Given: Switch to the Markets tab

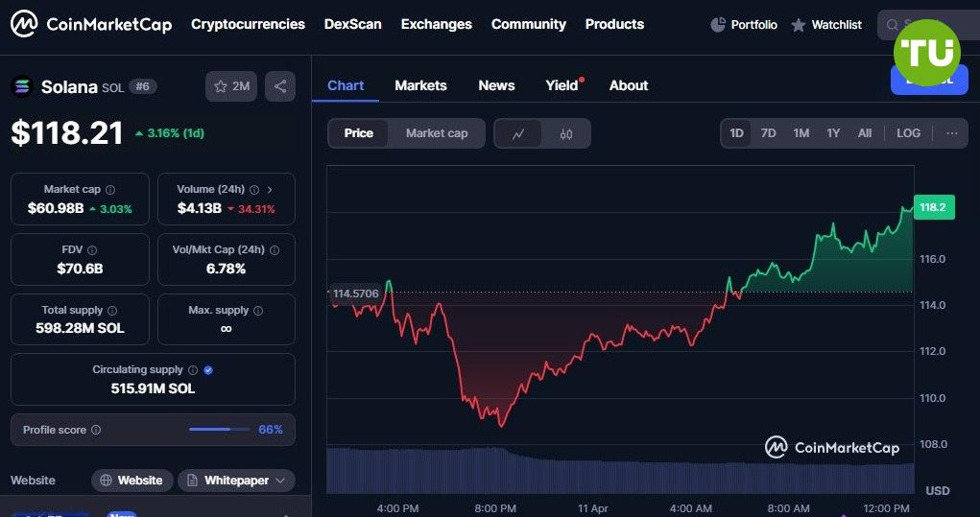Looking at the screenshot, I should 420,85.
